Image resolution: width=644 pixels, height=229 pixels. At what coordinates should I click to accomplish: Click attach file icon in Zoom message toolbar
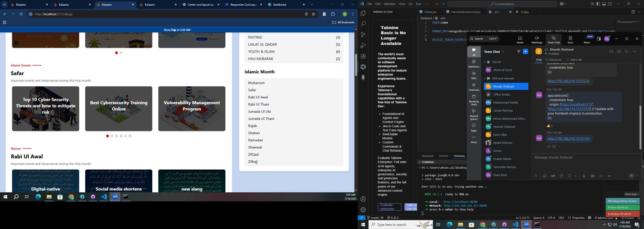[x=561, y=176]
